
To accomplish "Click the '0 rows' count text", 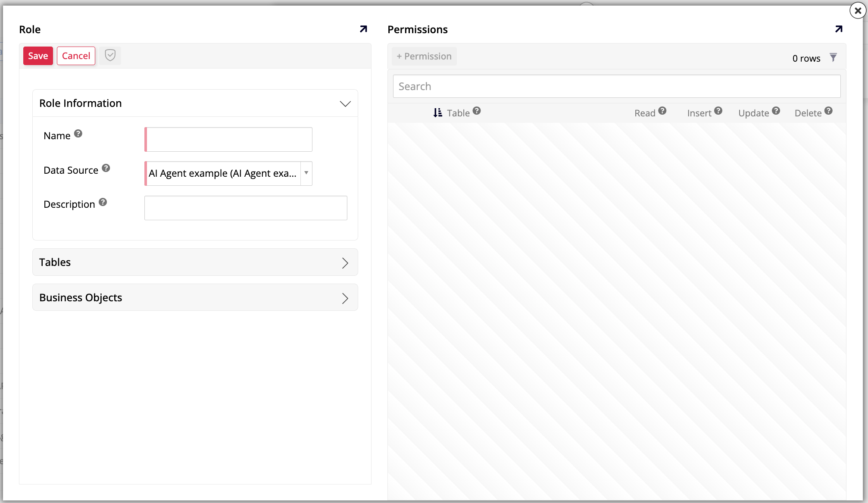I will pyautogui.click(x=806, y=58).
